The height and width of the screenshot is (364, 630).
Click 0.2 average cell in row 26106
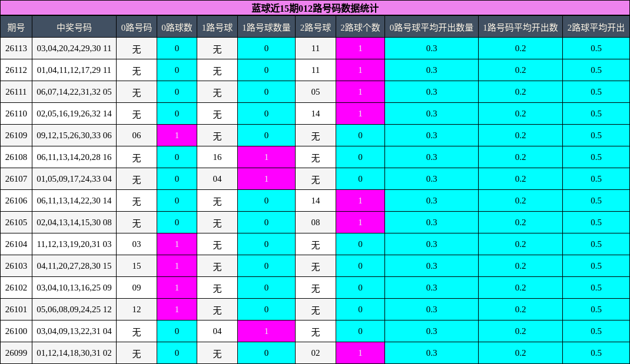(x=520, y=201)
